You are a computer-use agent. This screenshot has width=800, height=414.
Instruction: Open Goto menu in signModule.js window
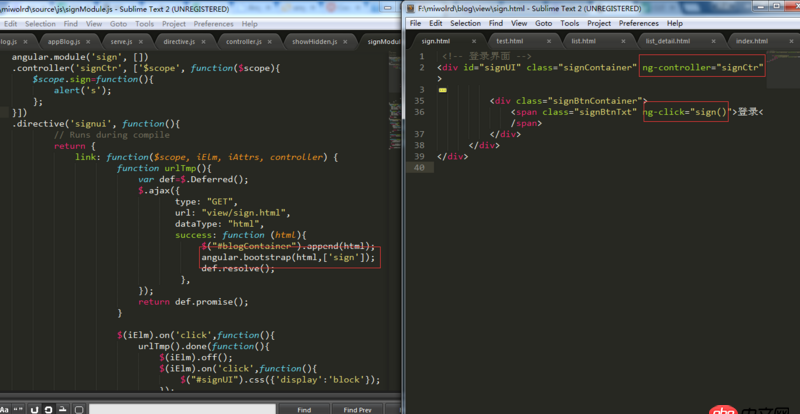tap(118, 24)
